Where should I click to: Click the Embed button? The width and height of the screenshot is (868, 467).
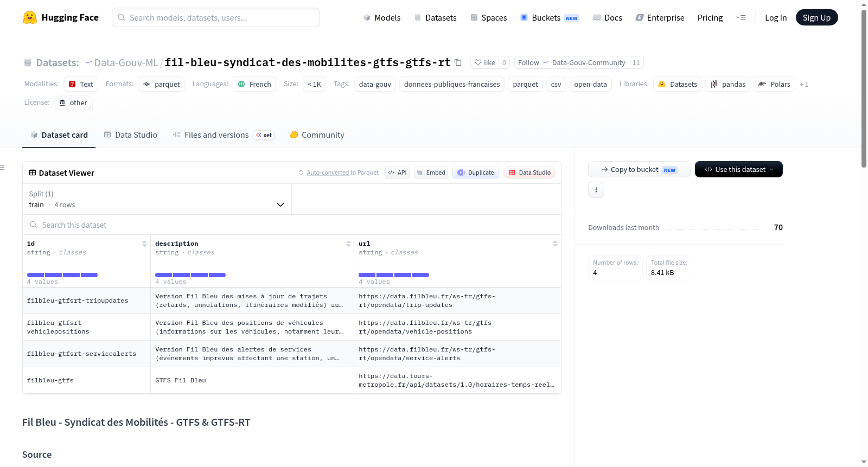click(431, 172)
